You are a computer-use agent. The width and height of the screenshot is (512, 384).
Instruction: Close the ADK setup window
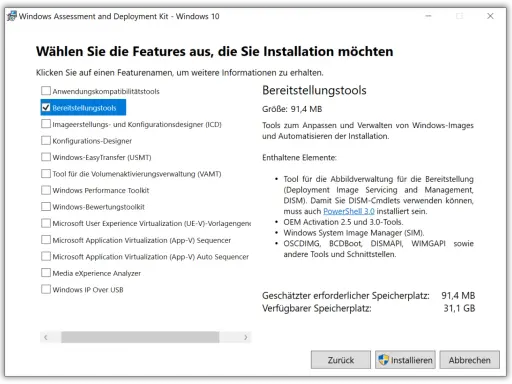click(490, 16)
